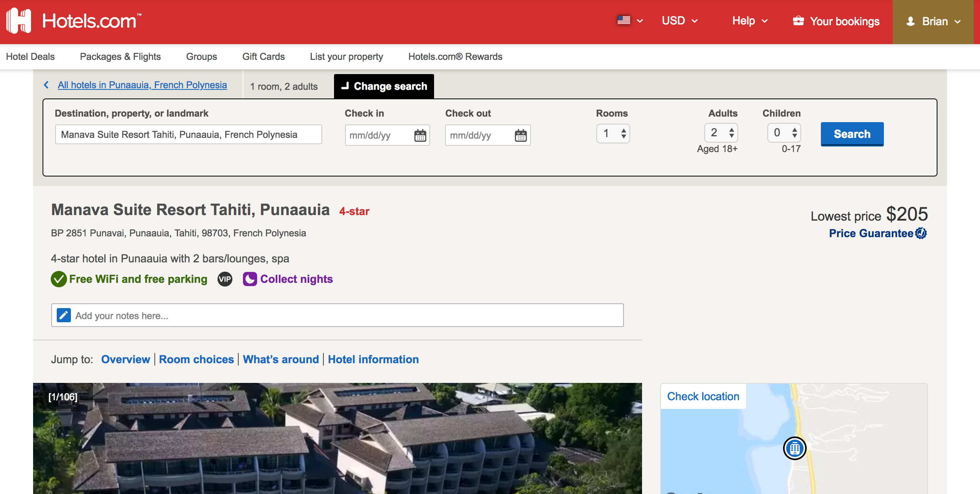The height and width of the screenshot is (494, 980).
Task: Jump to Overview section
Action: pyautogui.click(x=126, y=359)
